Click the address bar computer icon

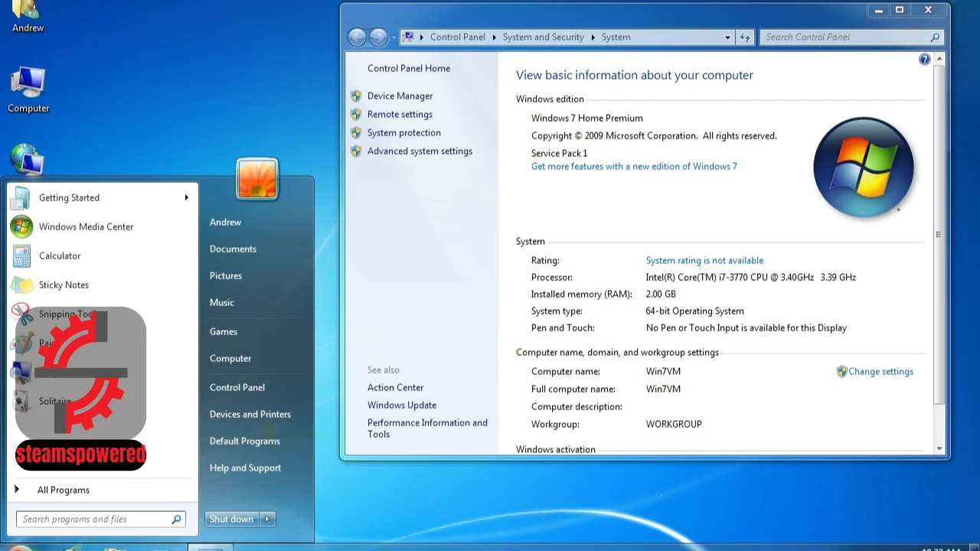[408, 37]
